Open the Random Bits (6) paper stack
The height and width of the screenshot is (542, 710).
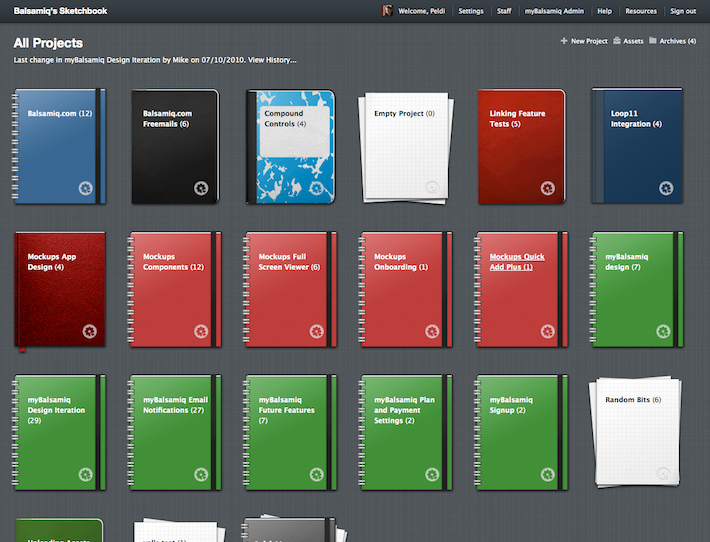[636, 432]
